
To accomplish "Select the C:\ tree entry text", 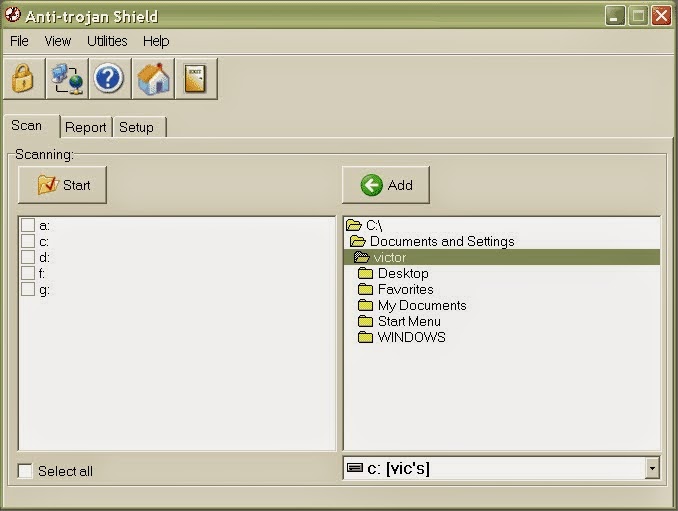I will 374,225.
